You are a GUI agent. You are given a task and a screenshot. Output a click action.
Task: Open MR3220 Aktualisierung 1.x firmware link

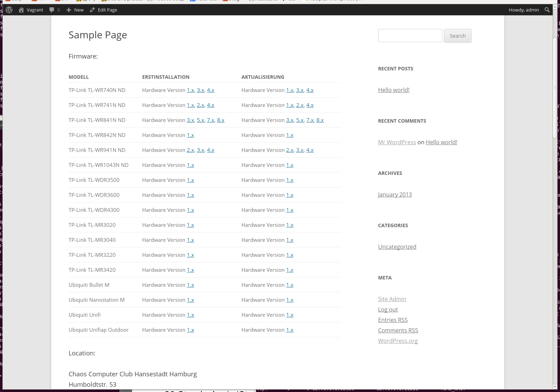pos(290,255)
